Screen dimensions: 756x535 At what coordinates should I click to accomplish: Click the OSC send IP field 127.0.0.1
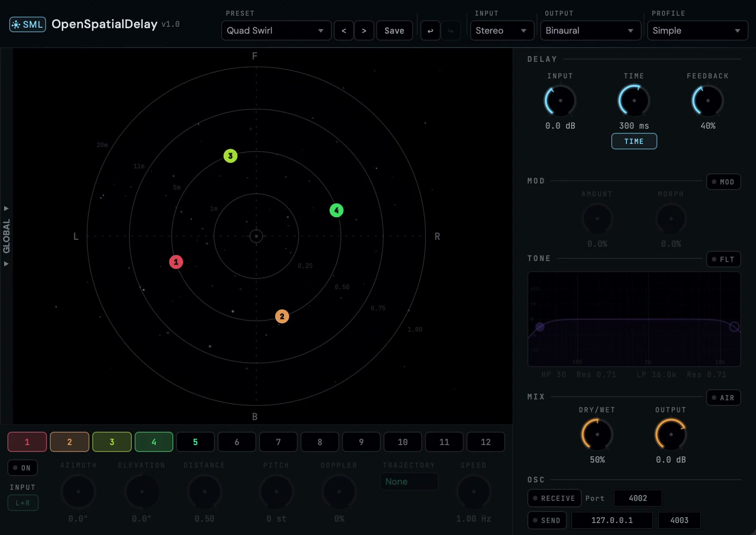612,520
